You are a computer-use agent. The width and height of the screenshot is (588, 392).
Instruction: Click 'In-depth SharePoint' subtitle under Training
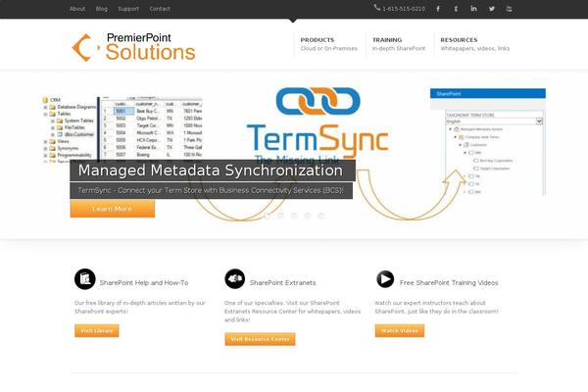pos(399,48)
